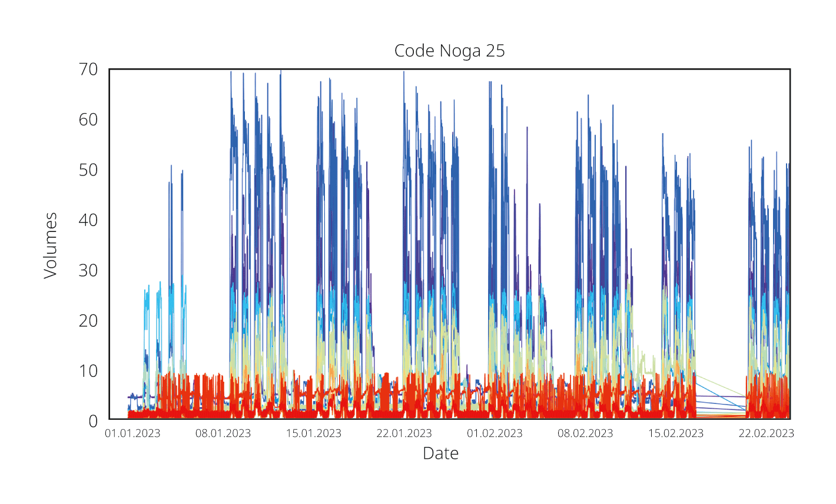The height and width of the screenshot is (504, 836).
Task: Select the y-axis tick value 60
Action: (x=88, y=120)
